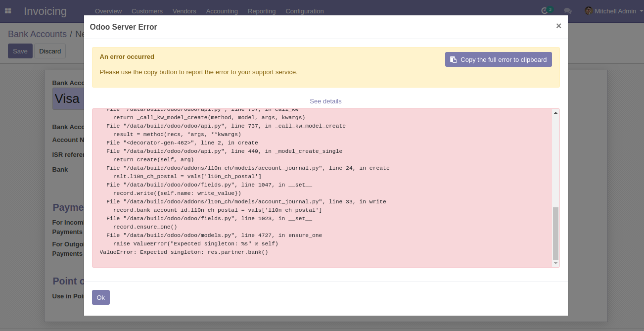
Task: Click the traceback scrollbar up arrow
Action: tap(555, 113)
